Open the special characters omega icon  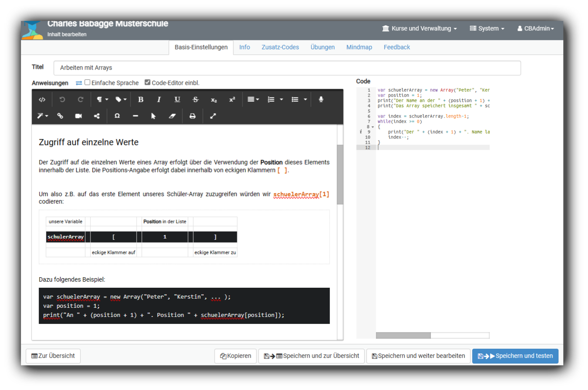click(x=117, y=116)
